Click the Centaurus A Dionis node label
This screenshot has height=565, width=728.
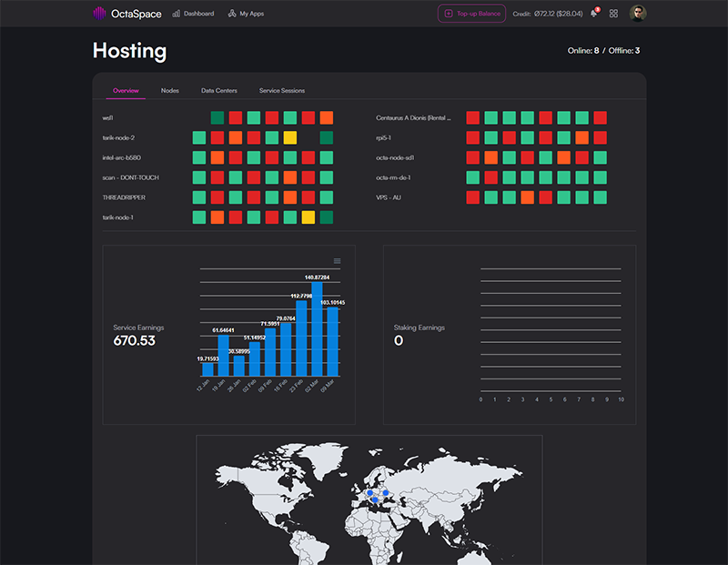pyautogui.click(x=413, y=118)
